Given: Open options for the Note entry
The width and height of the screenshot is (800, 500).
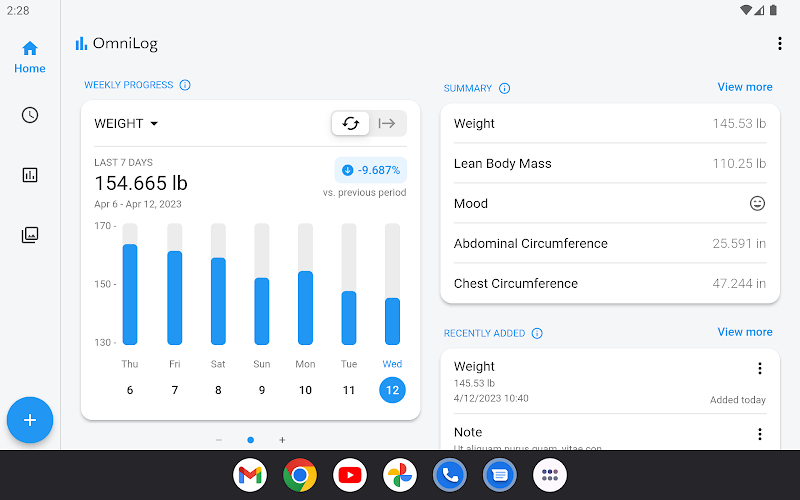Looking at the screenshot, I should pos(760,434).
